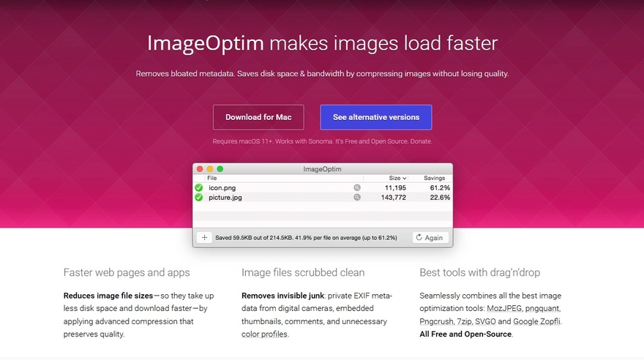The image size is (644, 360).
Task: Visit the Google Zopfli link
Action: click(538, 321)
